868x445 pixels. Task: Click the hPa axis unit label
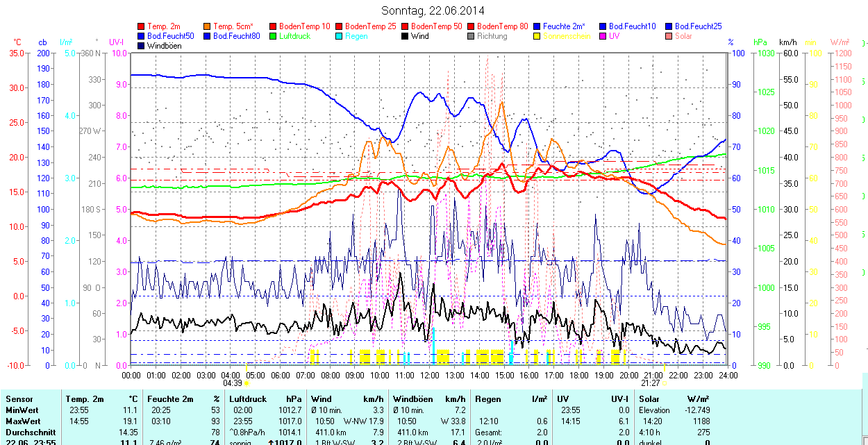point(760,42)
